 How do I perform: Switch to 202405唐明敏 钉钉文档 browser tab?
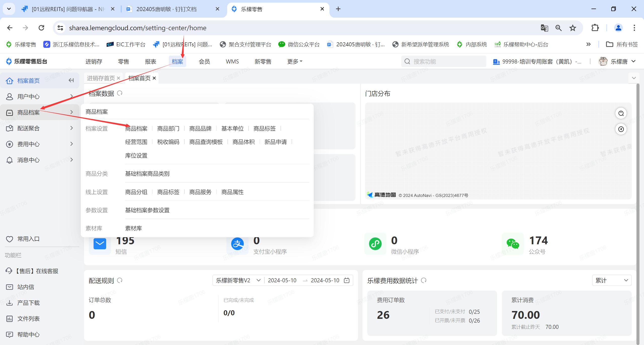(174, 9)
